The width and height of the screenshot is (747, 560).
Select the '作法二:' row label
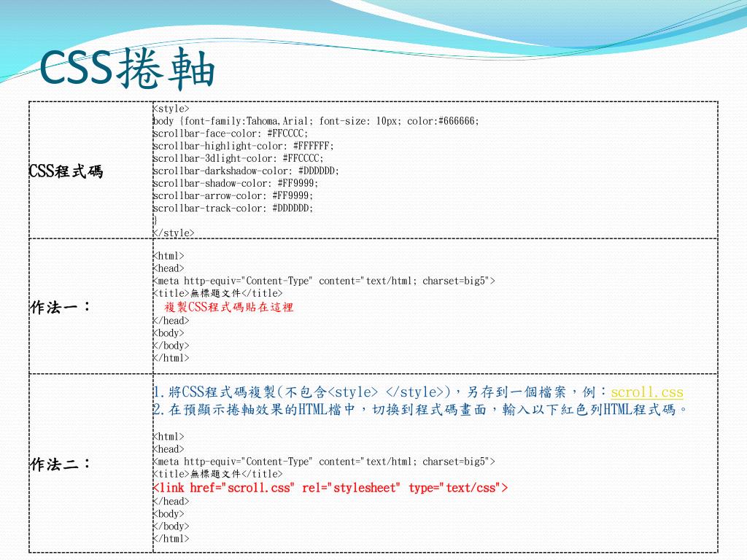click(x=60, y=463)
